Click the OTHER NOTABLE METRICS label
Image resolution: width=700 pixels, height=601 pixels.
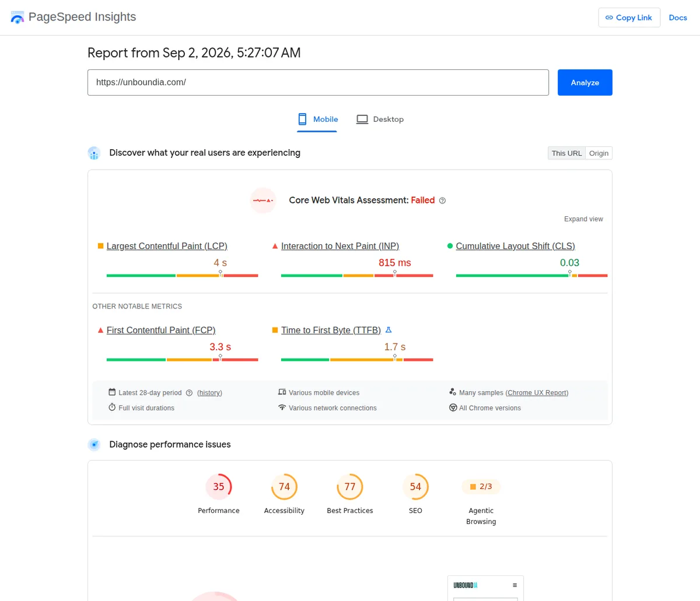coord(137,307)
